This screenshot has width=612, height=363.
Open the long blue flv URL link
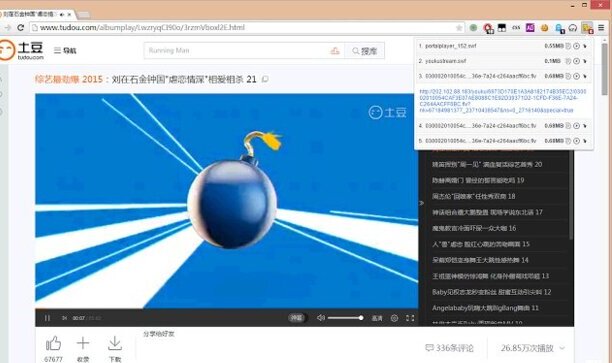pyautogui.click(x=503, y=101)
